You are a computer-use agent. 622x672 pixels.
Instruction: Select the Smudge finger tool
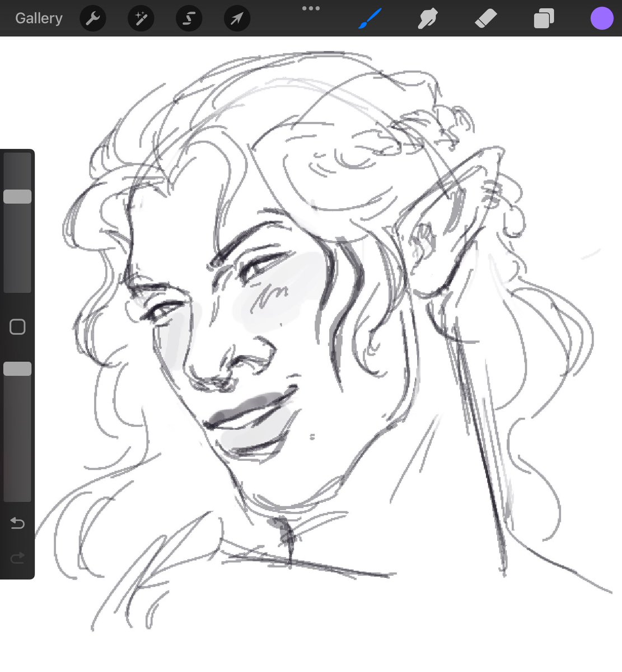pyautogui.click(x=428, y=18)
